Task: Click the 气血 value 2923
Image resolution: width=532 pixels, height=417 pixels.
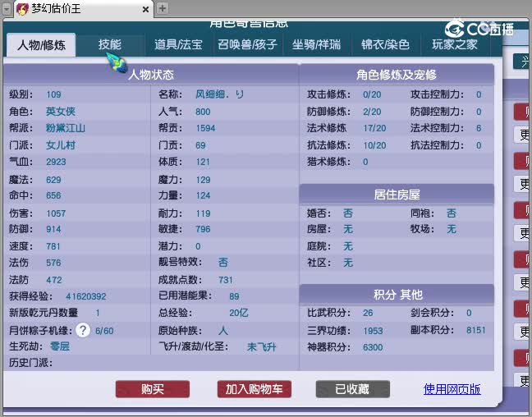Action: (x=56, y=162)
